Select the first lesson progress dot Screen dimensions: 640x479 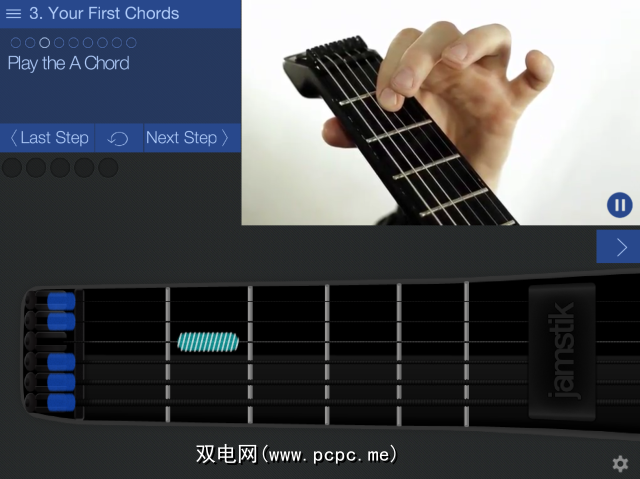[x=16, y=42]
